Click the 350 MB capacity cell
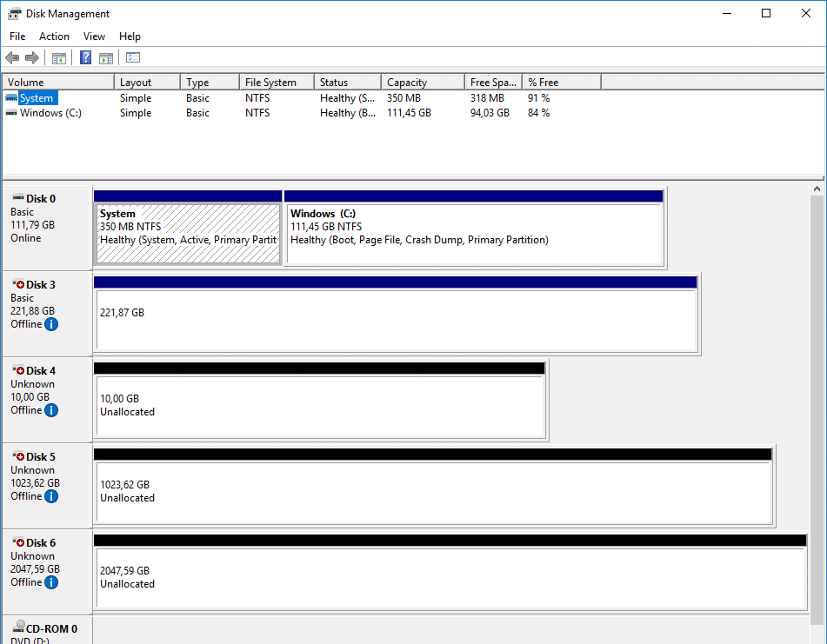Viewport: 827px width, 644px height. pyautogui.click(x=404, y=98)
